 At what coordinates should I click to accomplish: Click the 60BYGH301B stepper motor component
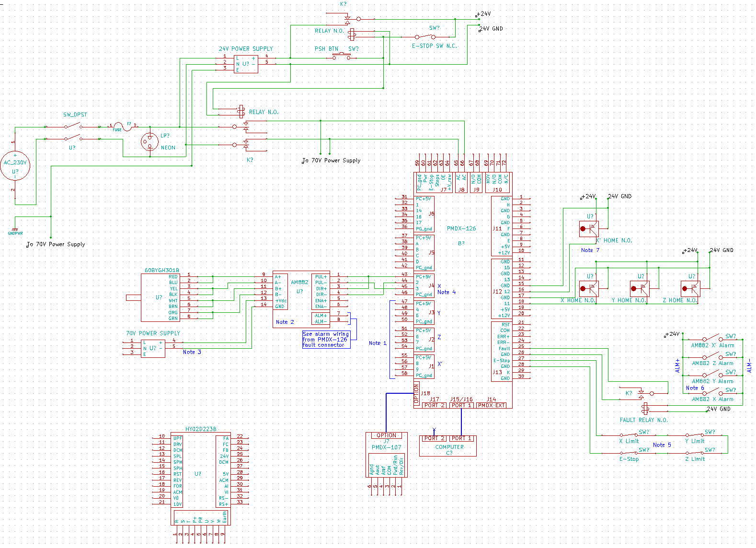[160, 297]
